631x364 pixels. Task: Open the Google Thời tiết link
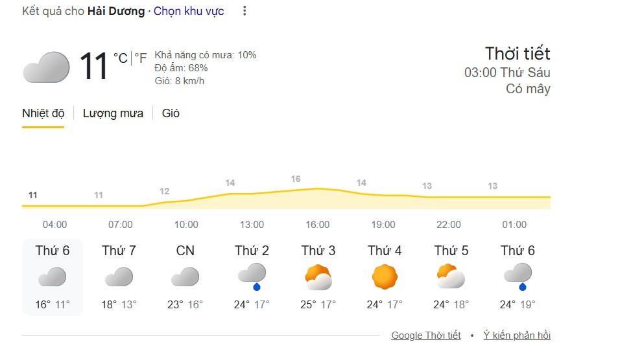pos(426,336)
